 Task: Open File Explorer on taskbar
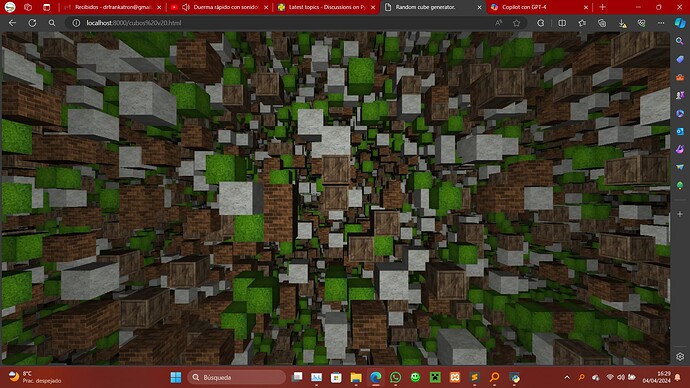tap(356, 377)
